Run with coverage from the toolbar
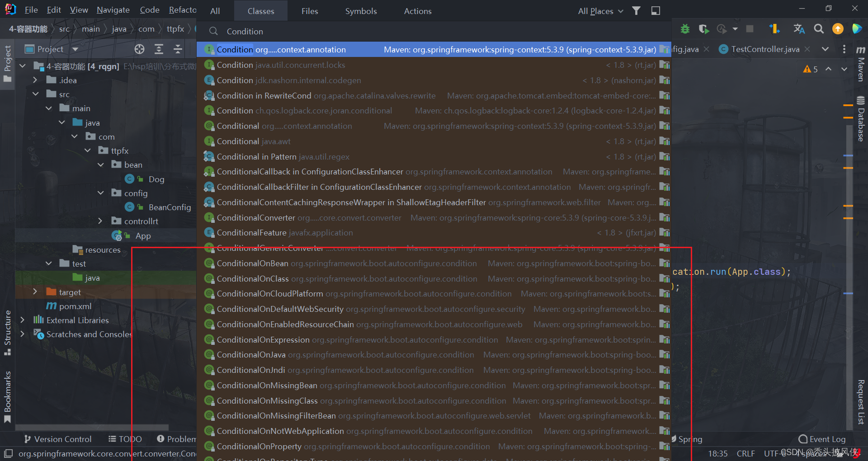 tap(703, 29)
